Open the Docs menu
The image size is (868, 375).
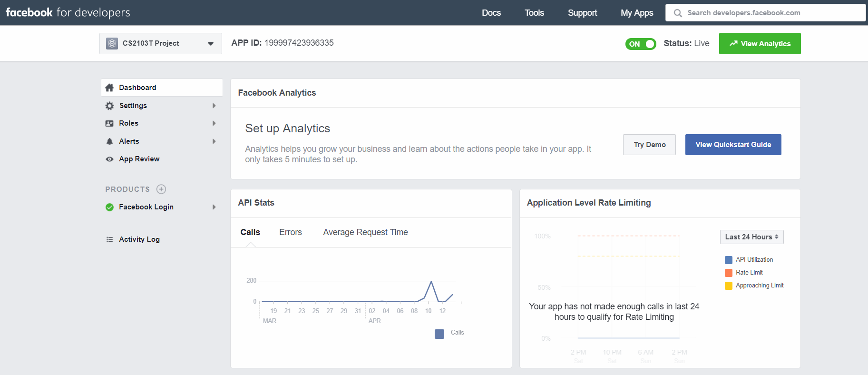491,13
